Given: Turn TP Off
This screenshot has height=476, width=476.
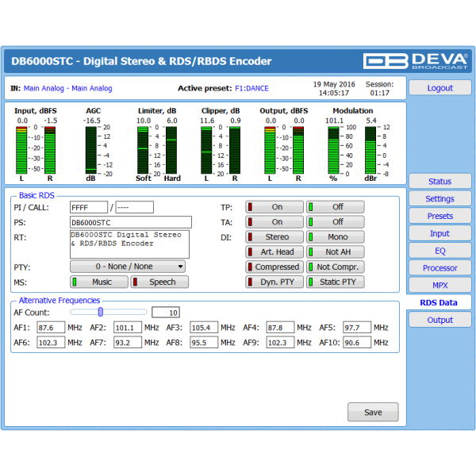Looking at the screenshot, I should tap(335, 207).
